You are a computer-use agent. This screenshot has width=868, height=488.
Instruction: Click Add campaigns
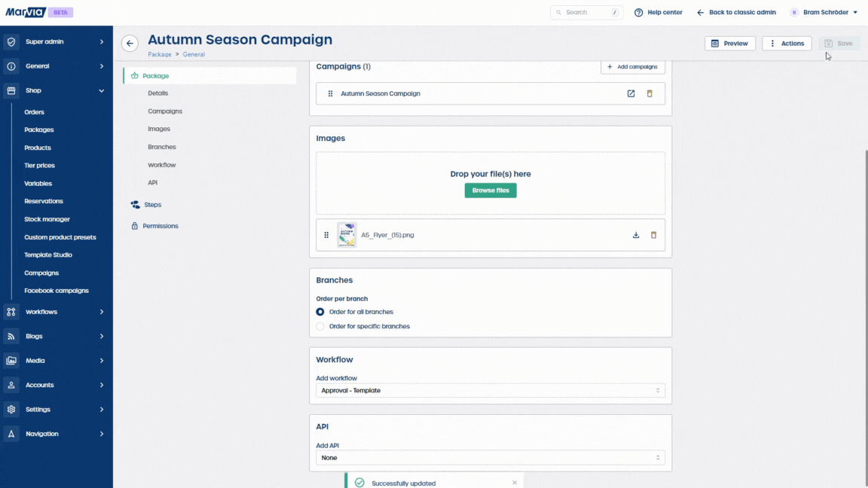pos(632,66)
